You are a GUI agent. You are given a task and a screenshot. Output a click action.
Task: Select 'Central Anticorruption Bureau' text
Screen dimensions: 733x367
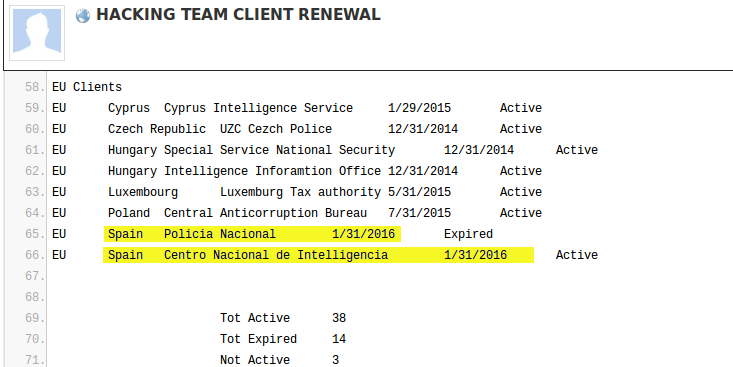click(x=266, y=213)
